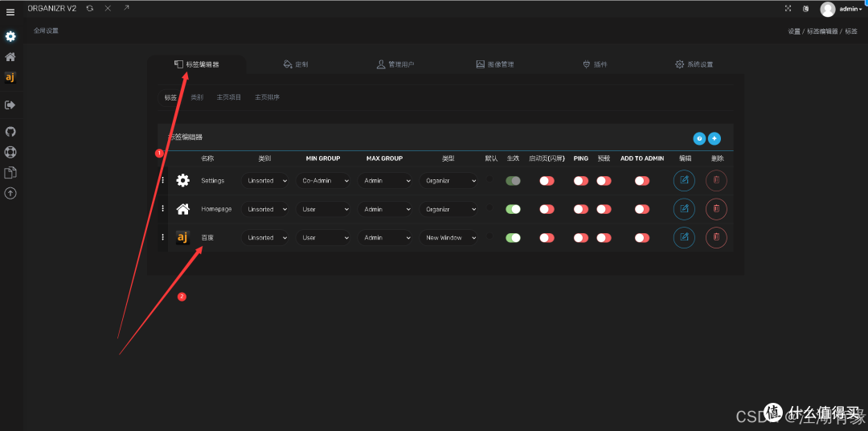Screen dimensions: 868x431
Task: Open the lifebuoy support icon in sidebar
Action: click(x=10, y=152)
